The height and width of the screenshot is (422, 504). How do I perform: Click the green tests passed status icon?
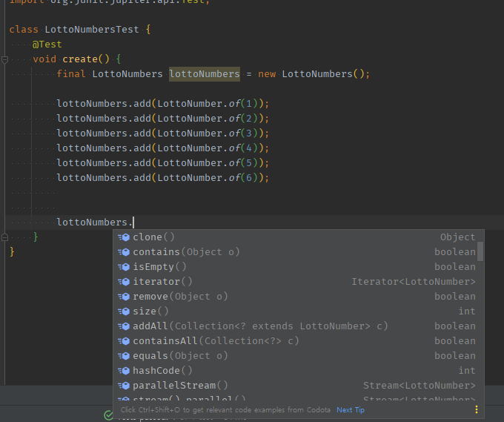(x=109, y=415)
